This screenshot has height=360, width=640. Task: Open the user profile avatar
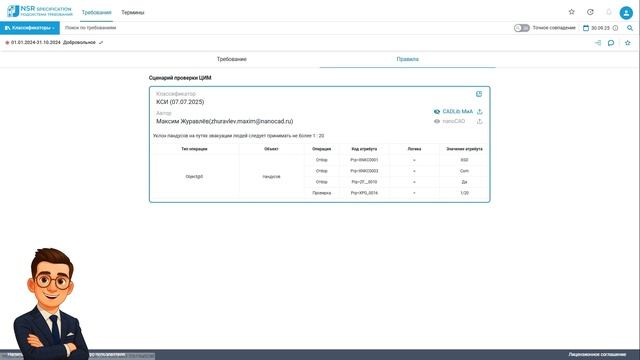626,13
